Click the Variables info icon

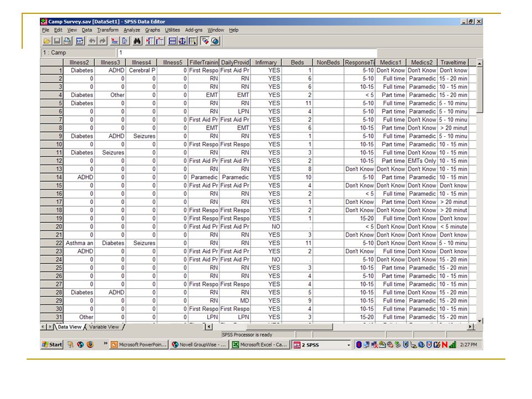tap(125, 41)
